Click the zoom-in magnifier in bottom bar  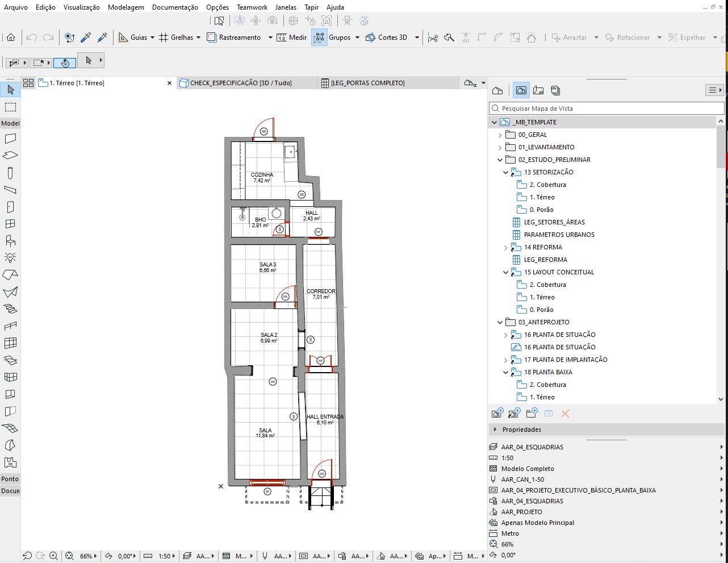click(53, 556)
